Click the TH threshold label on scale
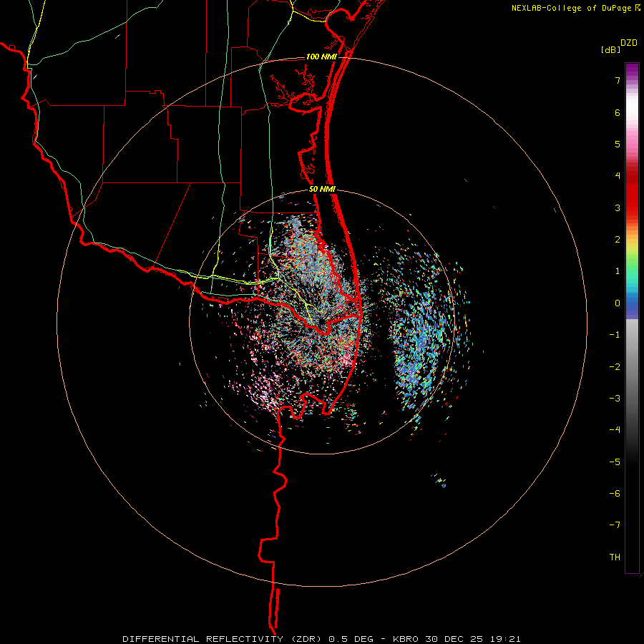 615,557
